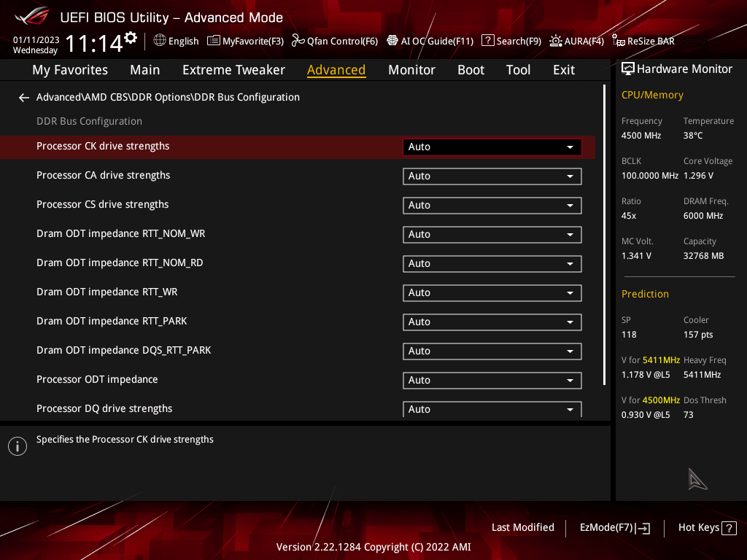Open the Processor DQ drive strengths dropdown
This screenshot has height=560, width=747.
tap(492, 409)
